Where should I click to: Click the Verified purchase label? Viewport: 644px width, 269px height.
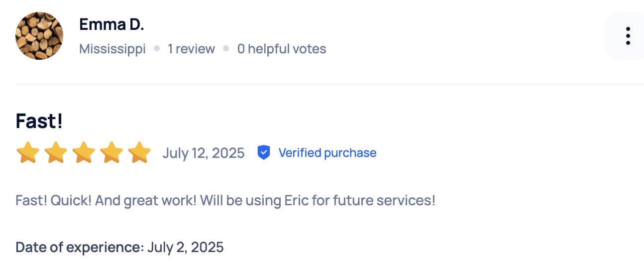[x=327, y=152]
